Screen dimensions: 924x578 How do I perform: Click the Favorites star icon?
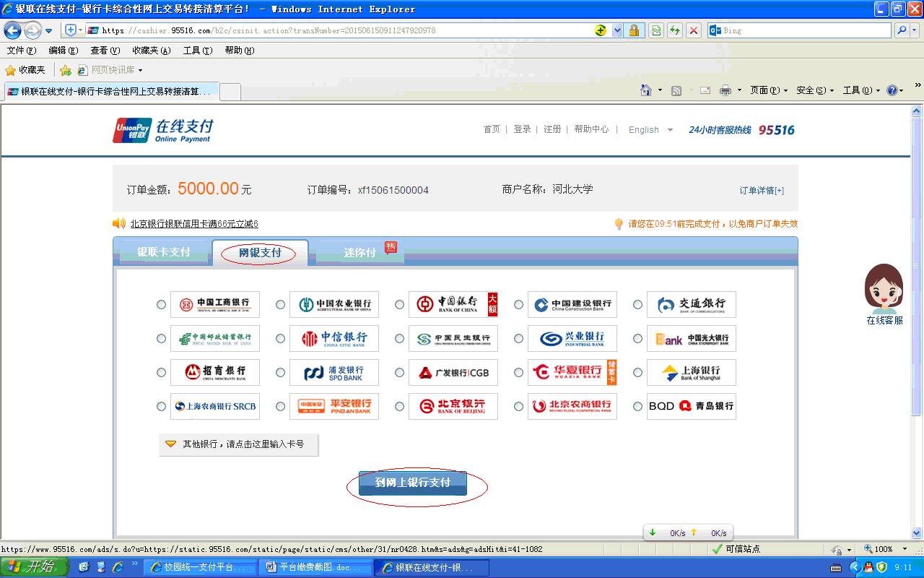click(x=10, y=70)
